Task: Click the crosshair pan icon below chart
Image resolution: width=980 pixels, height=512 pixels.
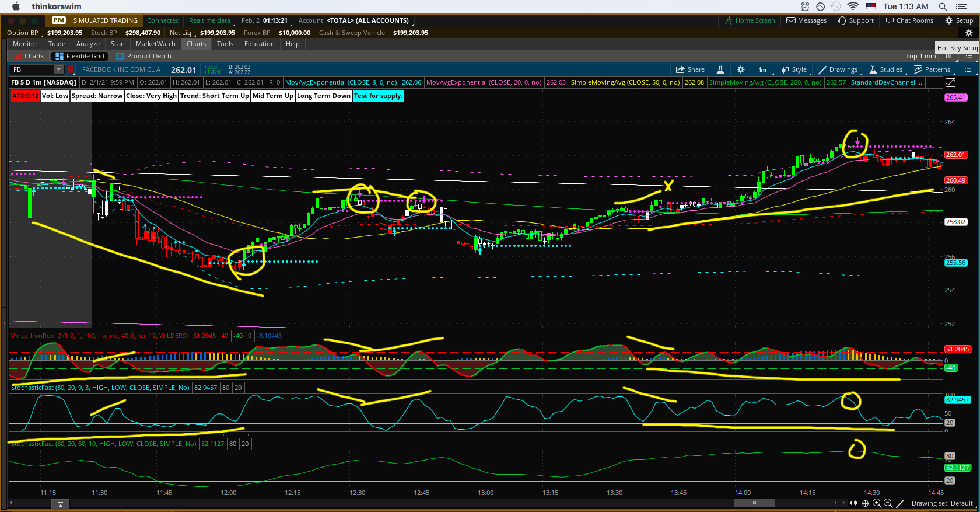Action: (x=866, y=503)
